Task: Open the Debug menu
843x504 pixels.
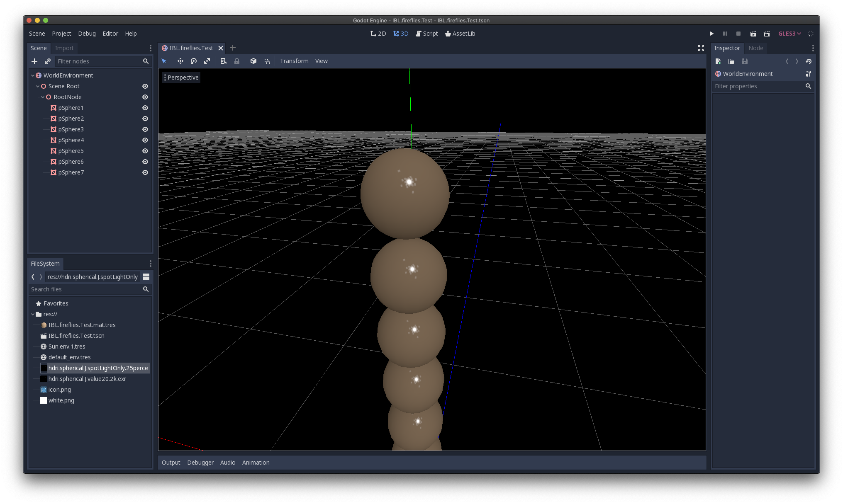Action: point(87,34)
